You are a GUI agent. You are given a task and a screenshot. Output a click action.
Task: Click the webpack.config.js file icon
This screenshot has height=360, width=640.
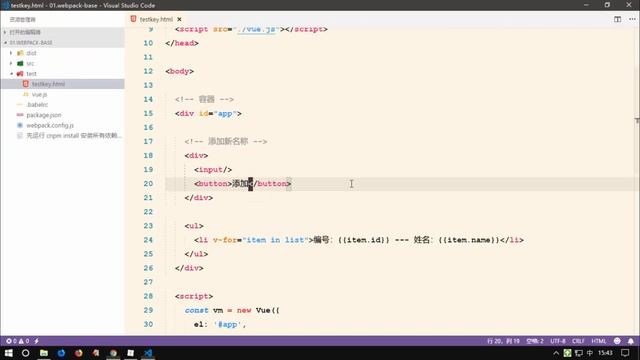[x=20, y=125]
